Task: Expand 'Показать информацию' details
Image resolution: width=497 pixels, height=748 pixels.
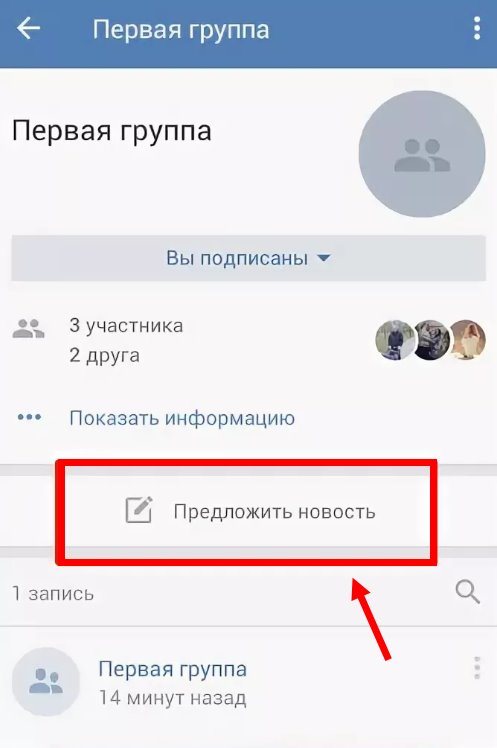Action: pos(182,418)
